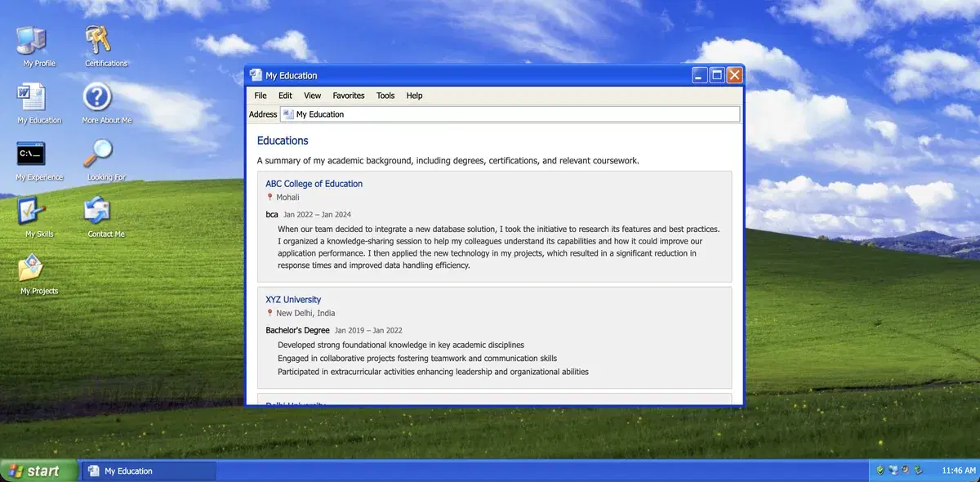Click the XYZ University heading
The height and width of the screenshot is (482, 980).
[293, 300]
